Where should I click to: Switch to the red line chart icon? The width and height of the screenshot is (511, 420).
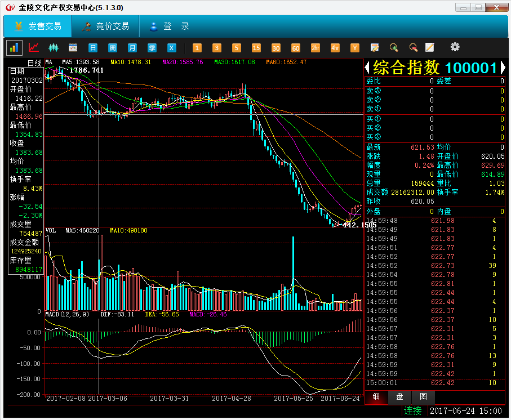pos(34,47)
